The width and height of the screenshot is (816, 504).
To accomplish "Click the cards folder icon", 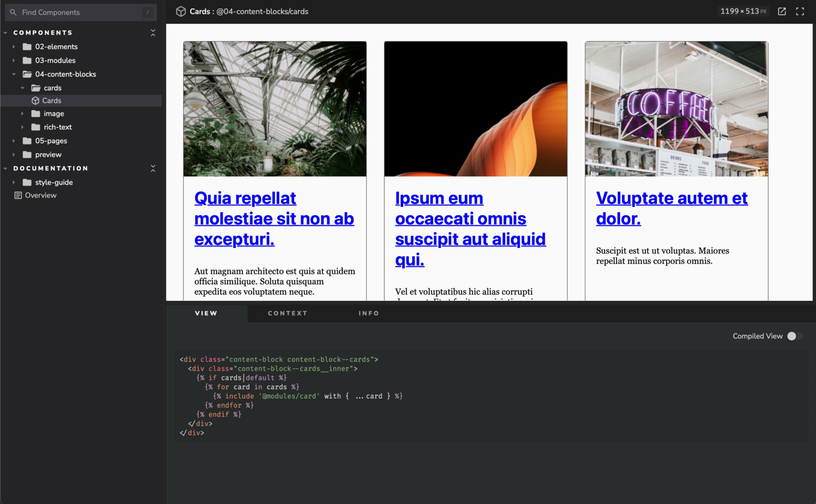I will click(x=35, y=88).
